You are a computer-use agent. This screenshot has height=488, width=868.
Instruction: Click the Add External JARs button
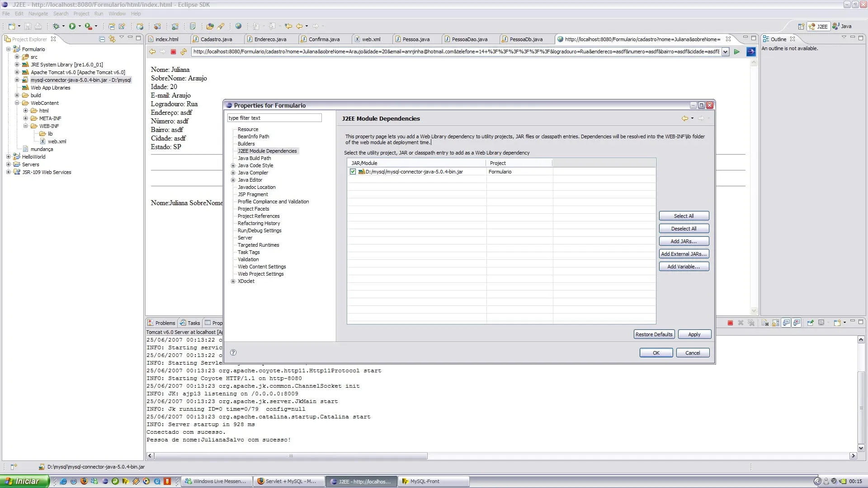click(684, 254)
